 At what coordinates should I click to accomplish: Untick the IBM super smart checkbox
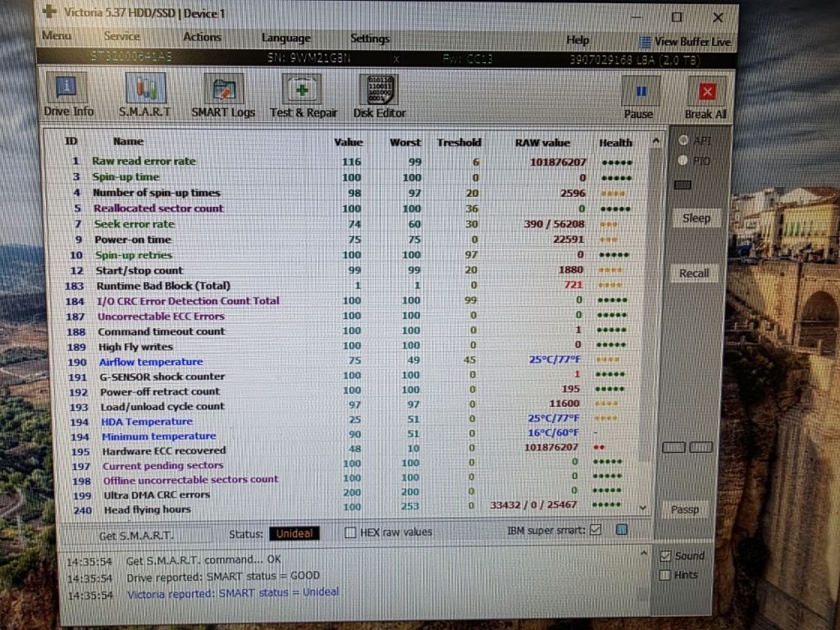596,530
